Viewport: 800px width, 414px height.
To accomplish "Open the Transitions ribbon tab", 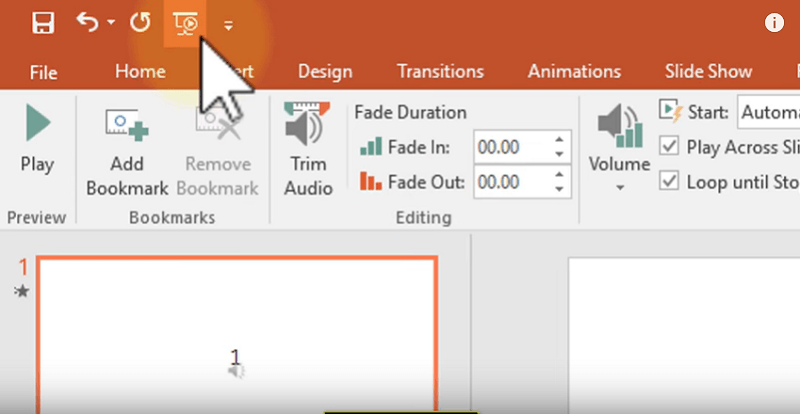I will [x=440, y=71].
